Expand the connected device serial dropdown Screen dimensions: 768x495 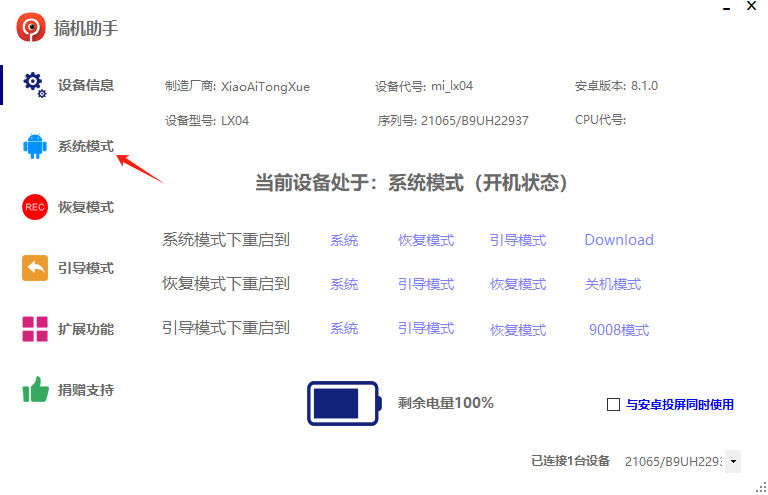734,461
